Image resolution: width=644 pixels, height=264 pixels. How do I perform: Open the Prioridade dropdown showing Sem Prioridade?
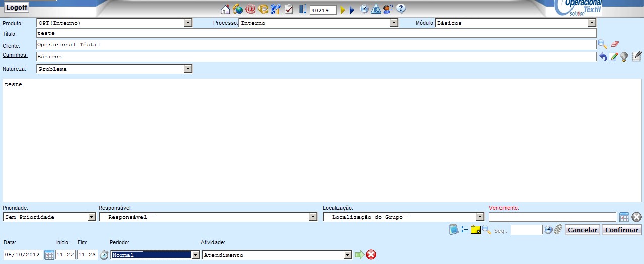coord(49,217)
